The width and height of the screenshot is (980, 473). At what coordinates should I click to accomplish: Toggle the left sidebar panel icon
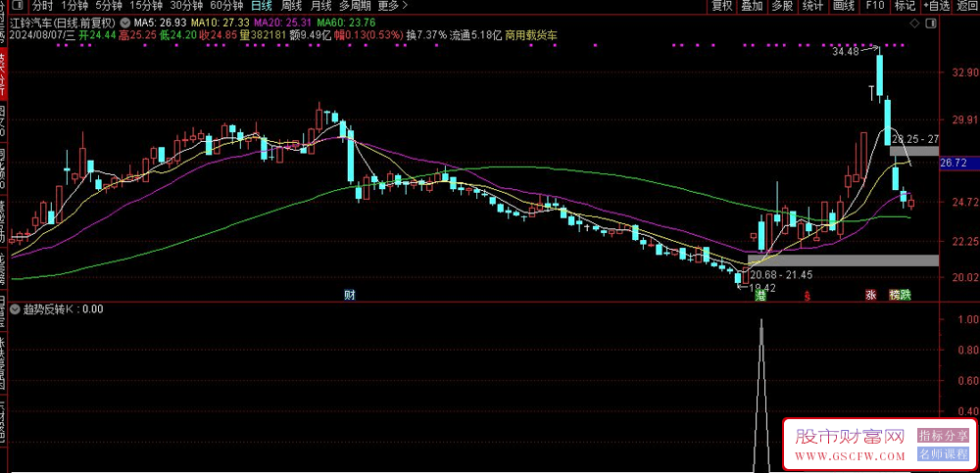(19, 6)
